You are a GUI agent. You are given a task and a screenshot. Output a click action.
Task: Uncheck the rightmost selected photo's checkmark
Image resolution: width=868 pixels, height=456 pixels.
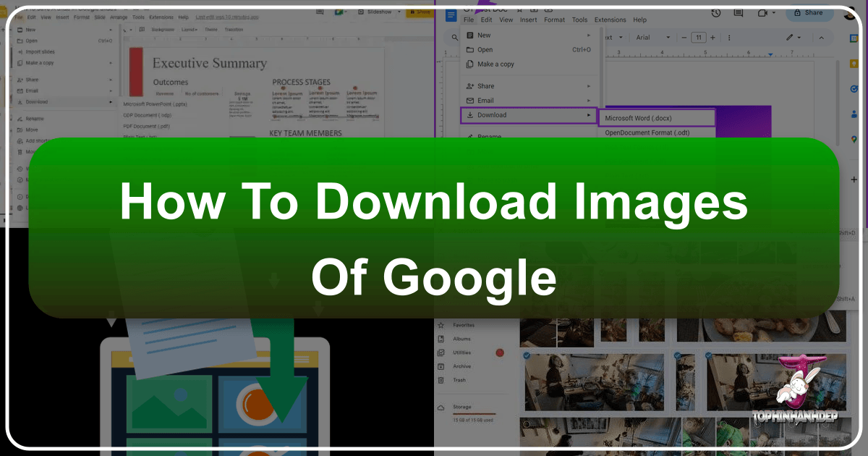click(x=708, y=355)
